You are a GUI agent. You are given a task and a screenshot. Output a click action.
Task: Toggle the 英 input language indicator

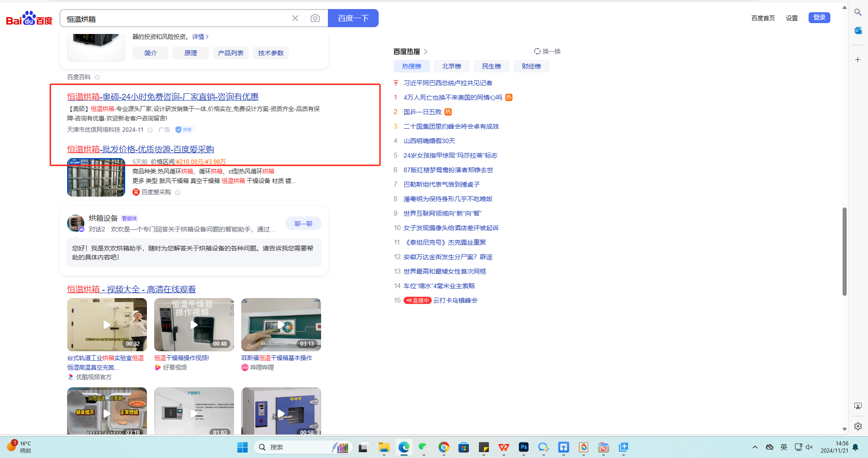[784, 447]
